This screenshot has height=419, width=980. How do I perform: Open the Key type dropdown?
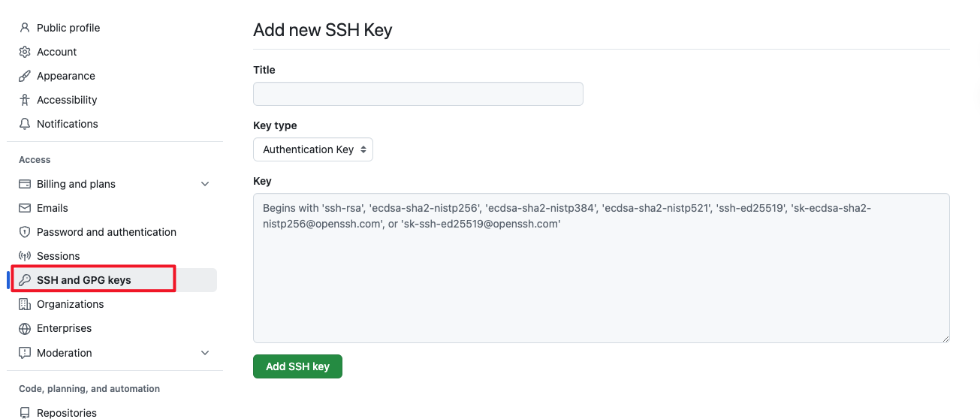click(313, 149)
